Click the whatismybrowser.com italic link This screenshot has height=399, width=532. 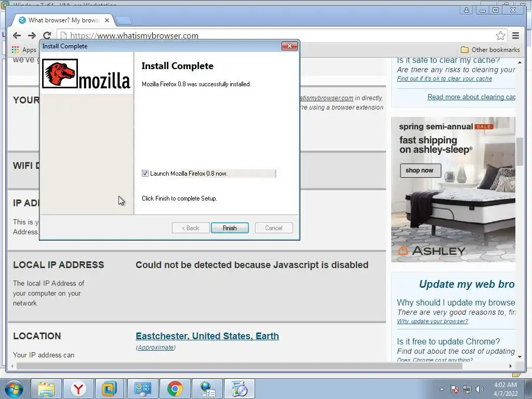[x=326, y=98]
